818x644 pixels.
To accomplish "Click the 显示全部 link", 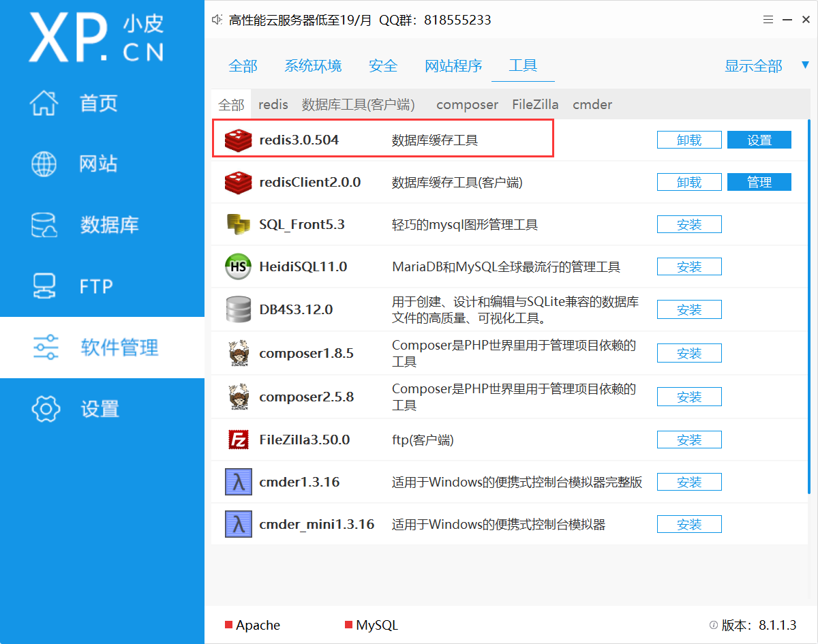I will pos(753,65).
